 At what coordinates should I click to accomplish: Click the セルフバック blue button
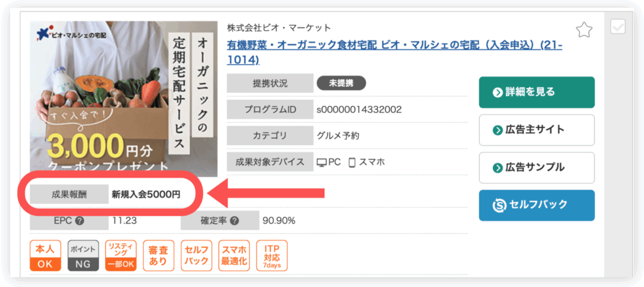(x=536, y=205)
